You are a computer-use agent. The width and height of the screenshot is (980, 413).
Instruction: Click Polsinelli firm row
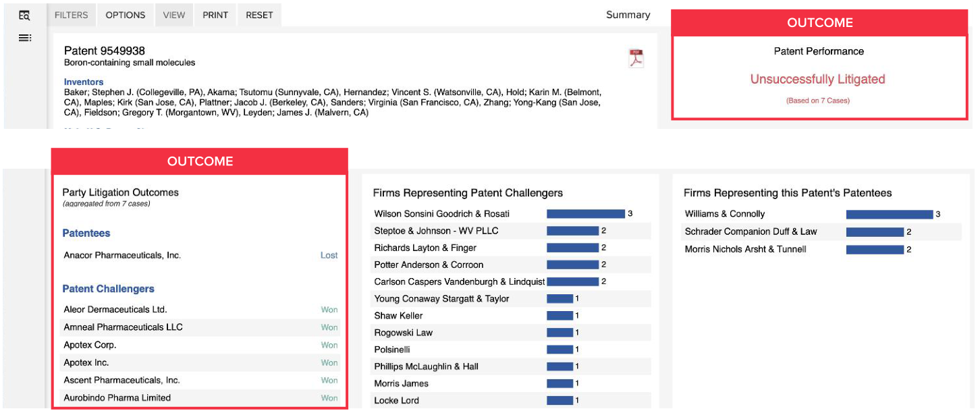tap(512, 350)
